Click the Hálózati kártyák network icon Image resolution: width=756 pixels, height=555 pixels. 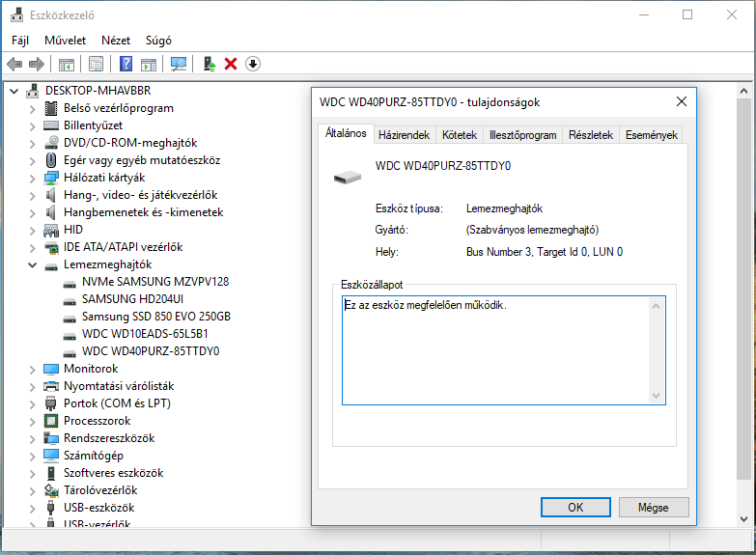click(51, 178)
